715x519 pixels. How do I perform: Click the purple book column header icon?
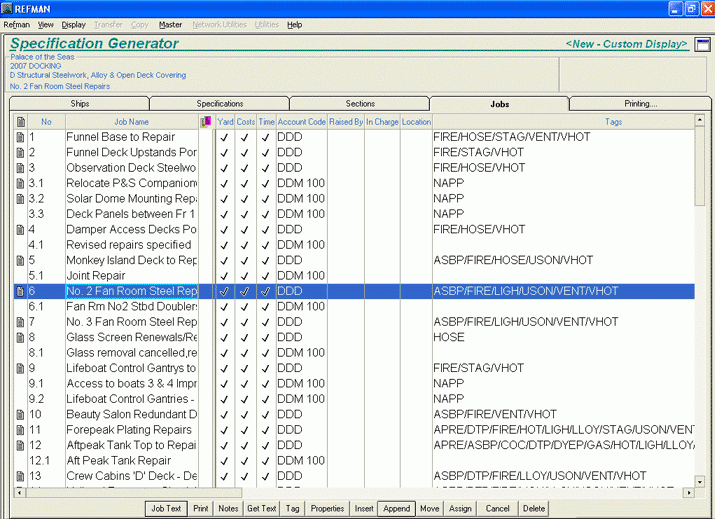(x=206, y=121)
